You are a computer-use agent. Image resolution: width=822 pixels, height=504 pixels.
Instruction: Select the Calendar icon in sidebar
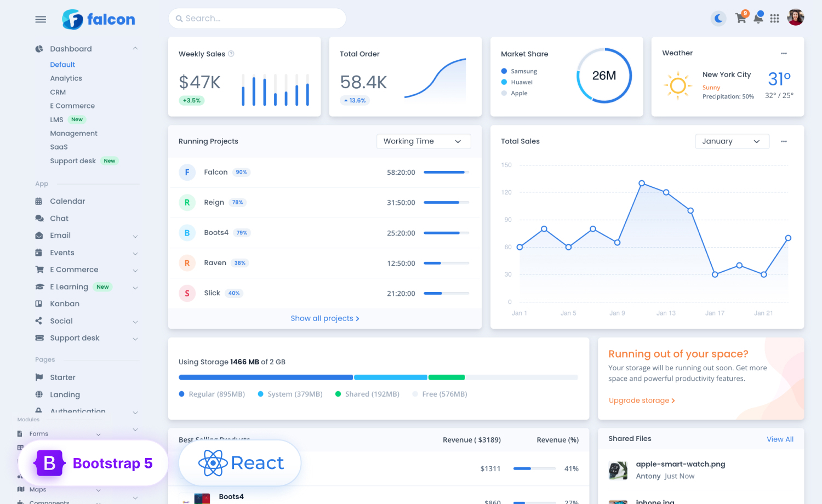point(39,201)
